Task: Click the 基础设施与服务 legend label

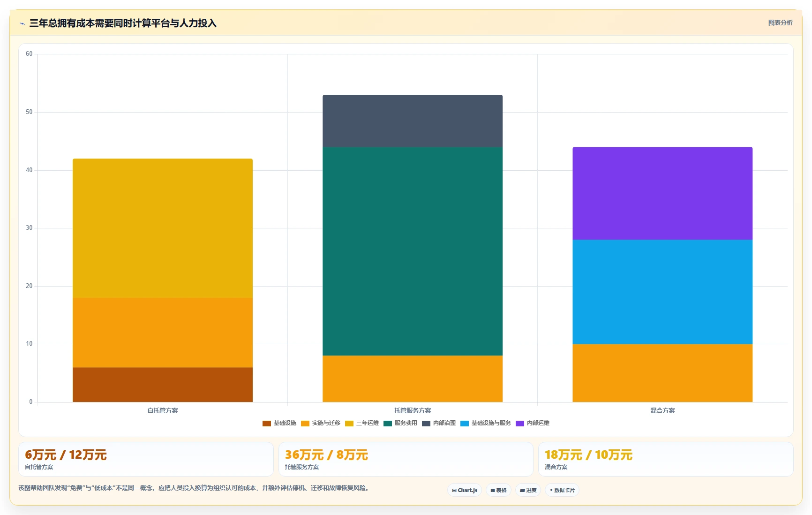Action: point(491,423)
